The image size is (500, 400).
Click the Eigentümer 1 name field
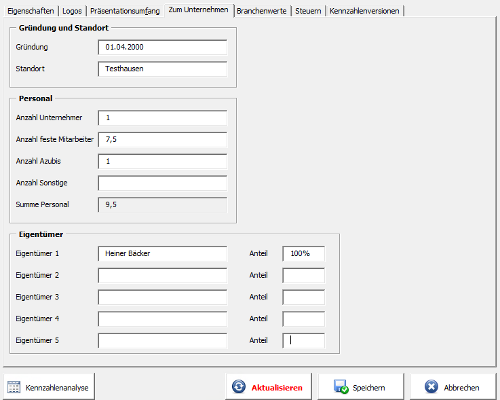click(163, 254)
